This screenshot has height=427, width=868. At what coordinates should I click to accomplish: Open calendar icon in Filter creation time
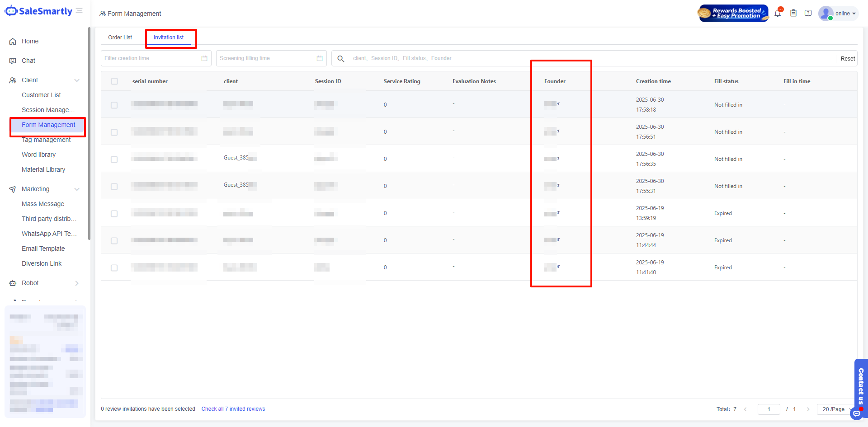[x=204, y=58]
